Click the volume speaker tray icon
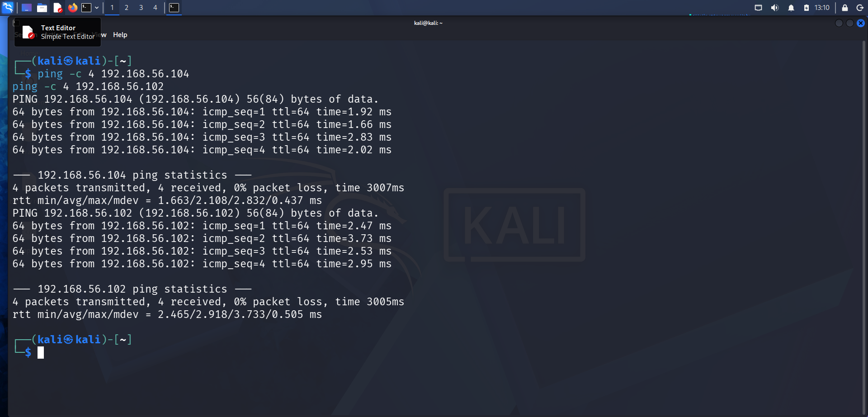Viewport: 868px width, 417px height. coord(775,8)
